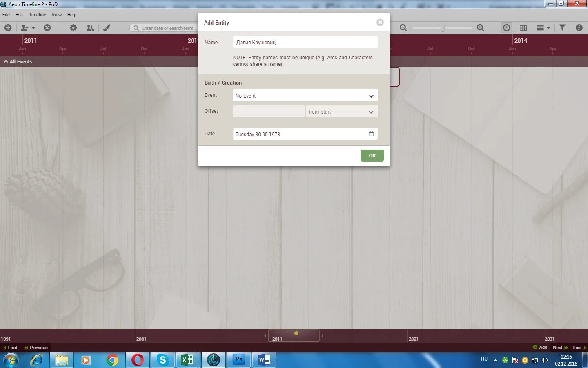The image size is (588, 368).
Task: Open the list layout options icon
Action: coord(540,28)
